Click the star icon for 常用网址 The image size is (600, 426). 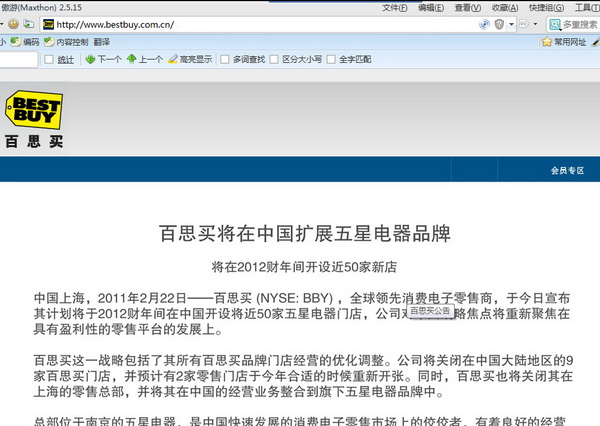[544, 42]
